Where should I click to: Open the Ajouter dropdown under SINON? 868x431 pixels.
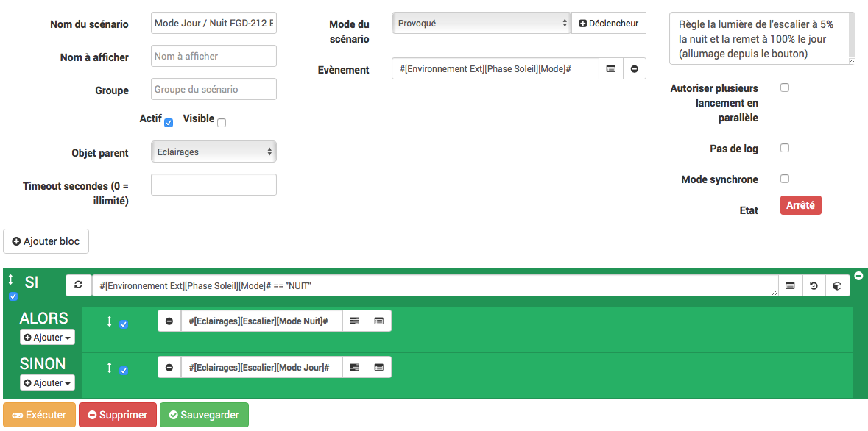point(47,382)
